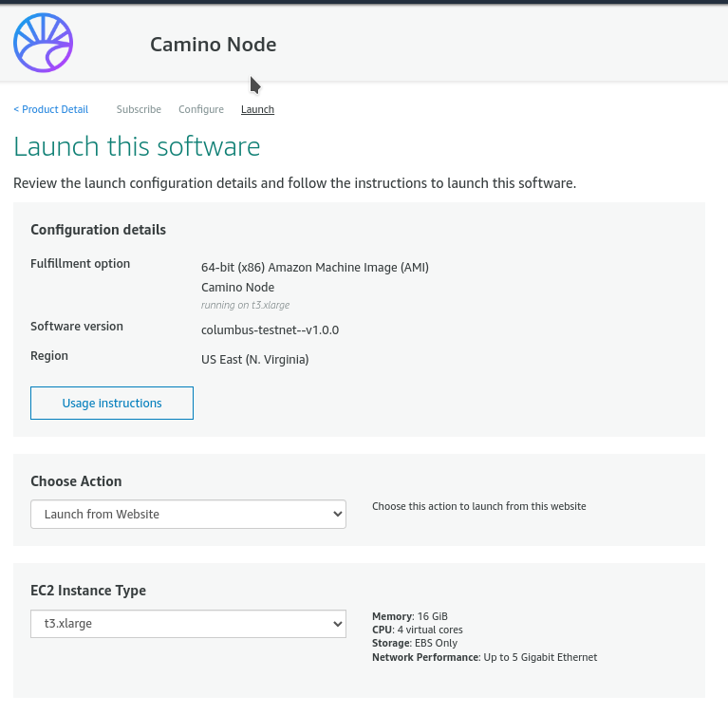
Task: Switch to the Subscribe step
Action: (139, 109)
